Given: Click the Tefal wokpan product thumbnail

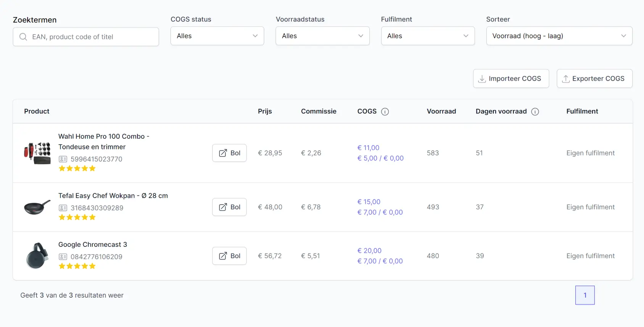Looking at the screenshot, I should click(x=37, y=207).
